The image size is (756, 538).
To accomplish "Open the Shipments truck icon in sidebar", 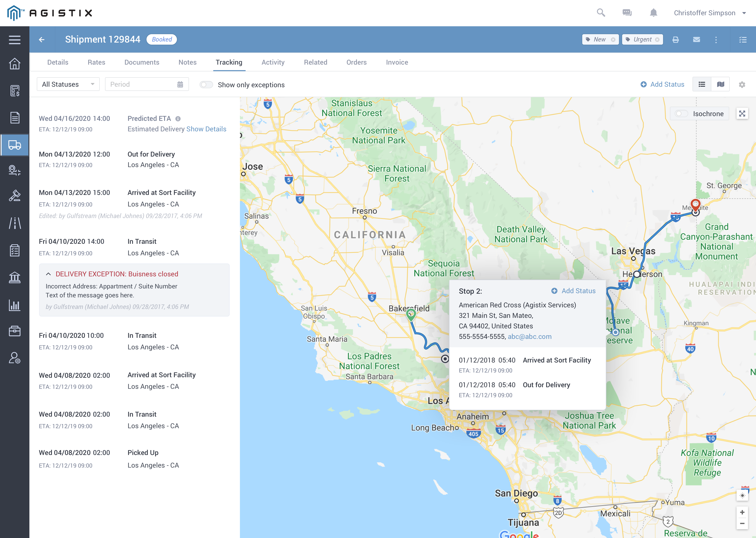I will click(x=15, y=145).
